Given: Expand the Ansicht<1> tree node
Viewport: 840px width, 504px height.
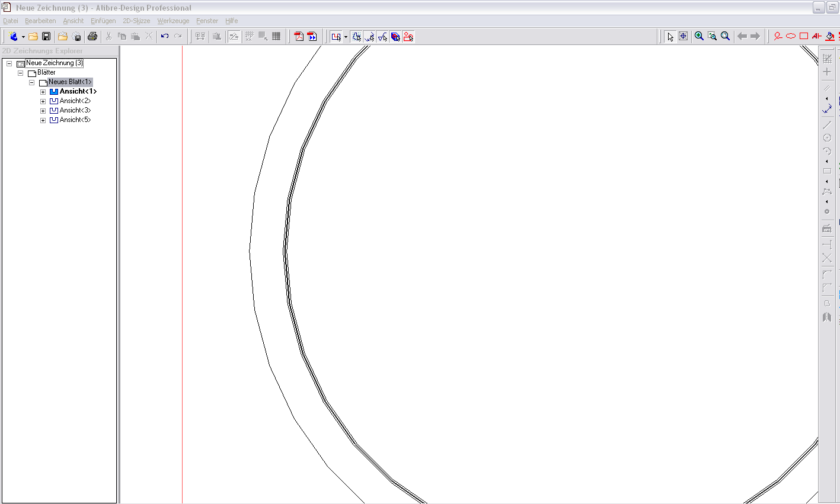Looking at the screenshot, I should pos(43,92).
